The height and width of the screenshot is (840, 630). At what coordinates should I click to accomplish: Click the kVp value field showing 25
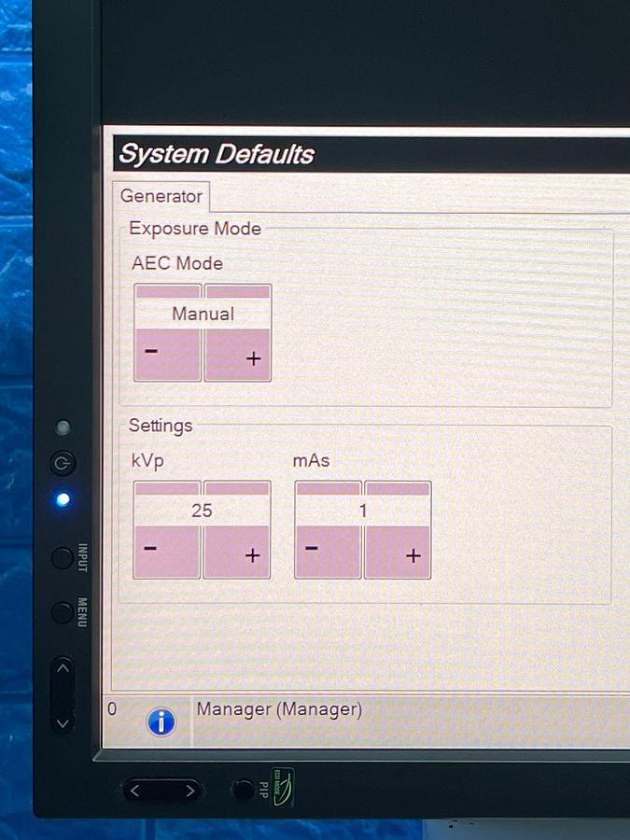click(202, 511)
